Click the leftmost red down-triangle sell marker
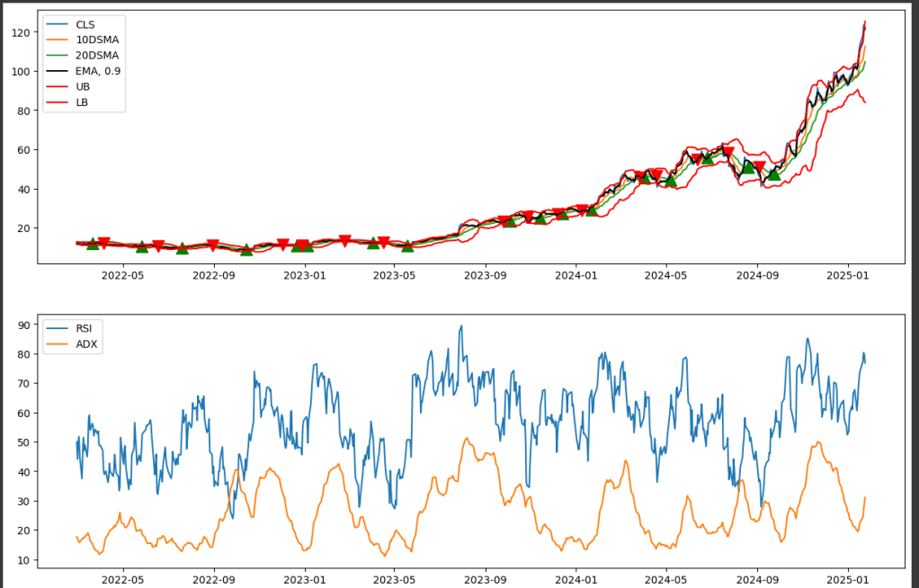 tap(103, 243)
